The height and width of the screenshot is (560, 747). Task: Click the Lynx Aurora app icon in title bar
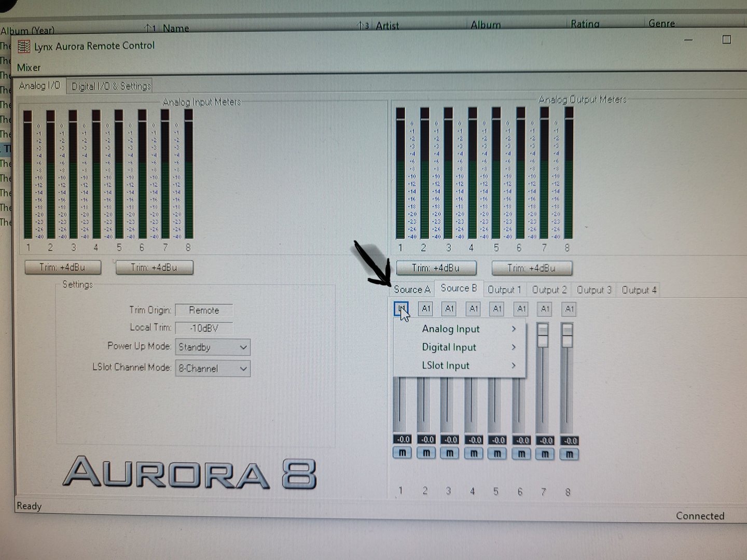coord(24,47)
